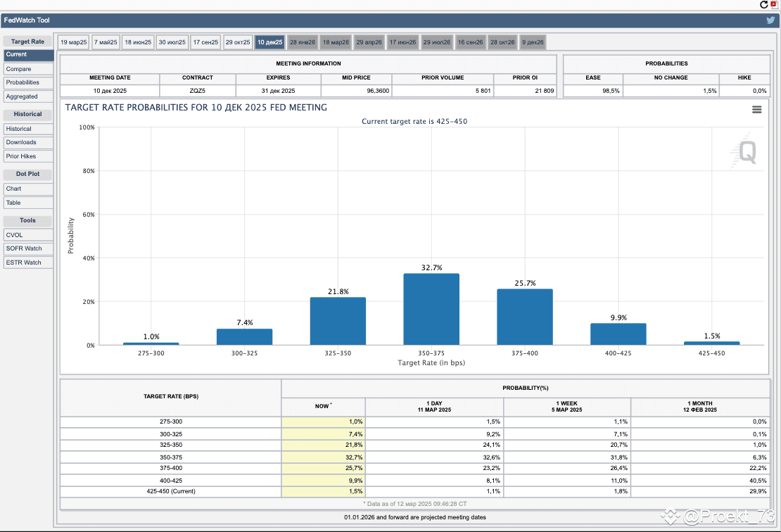The height and width of the screenshot is (532, 781).
Task: Select the 9 дек26 meeting tab
Action: pyautogui.click(x=533, y=42)
